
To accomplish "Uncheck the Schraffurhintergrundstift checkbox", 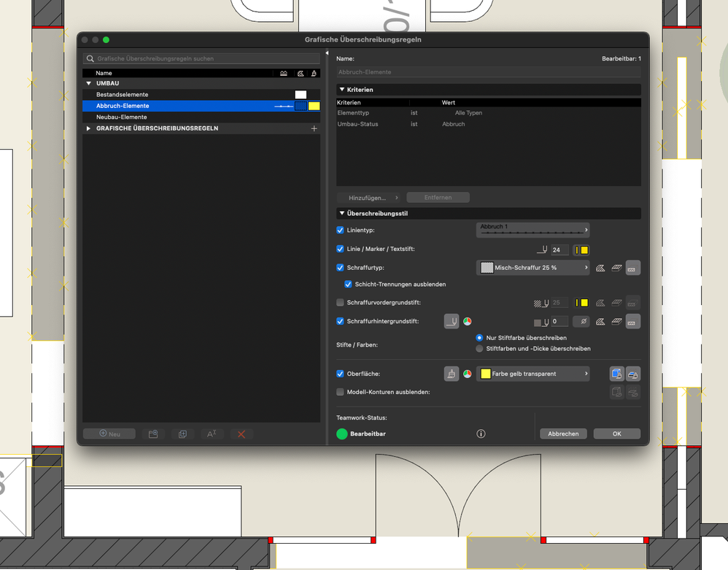I will [x=340, y=321].
